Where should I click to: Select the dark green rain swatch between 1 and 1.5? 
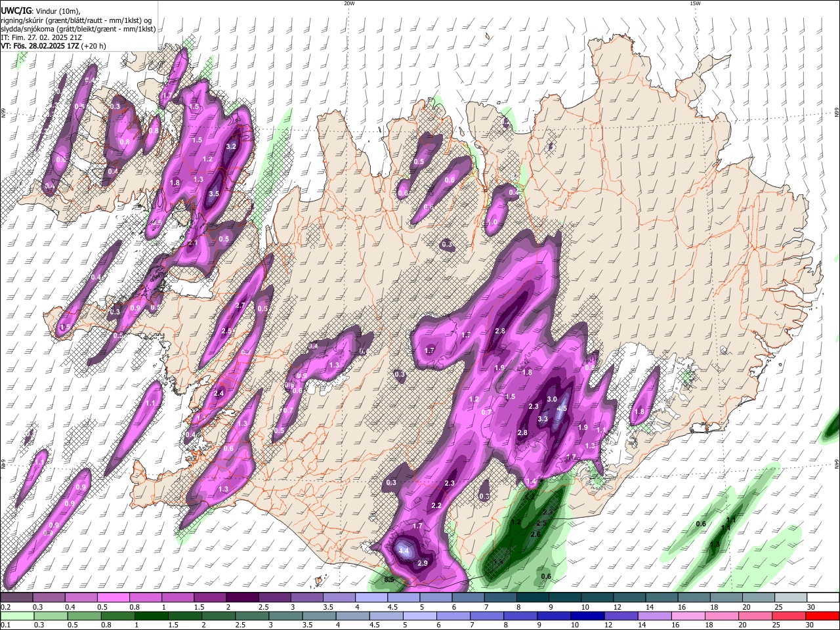coord(152,616)
